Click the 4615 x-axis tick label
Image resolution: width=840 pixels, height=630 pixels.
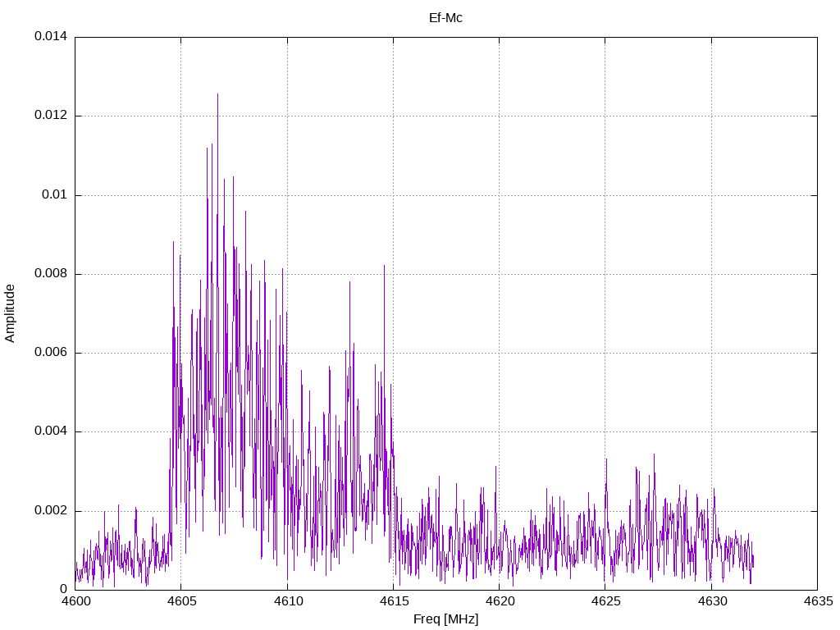393,601
